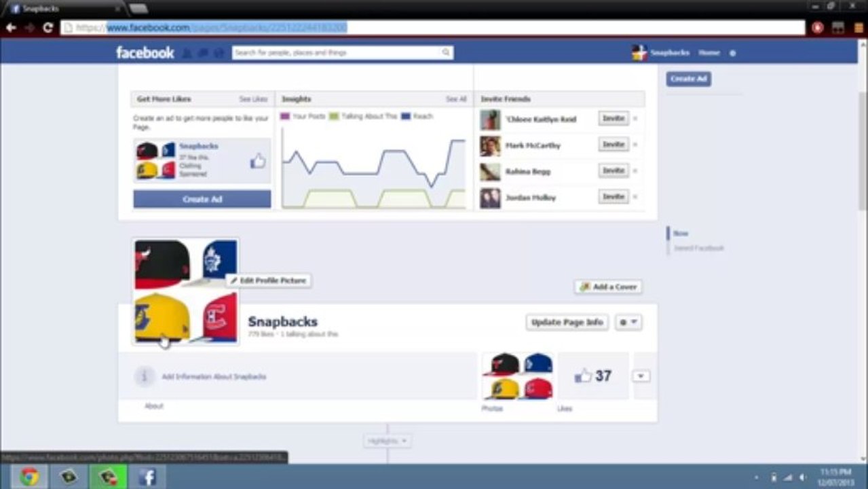Expand the page tabs dropdown arrow
This screenshot has height=489, width=868.
point(641,376)
